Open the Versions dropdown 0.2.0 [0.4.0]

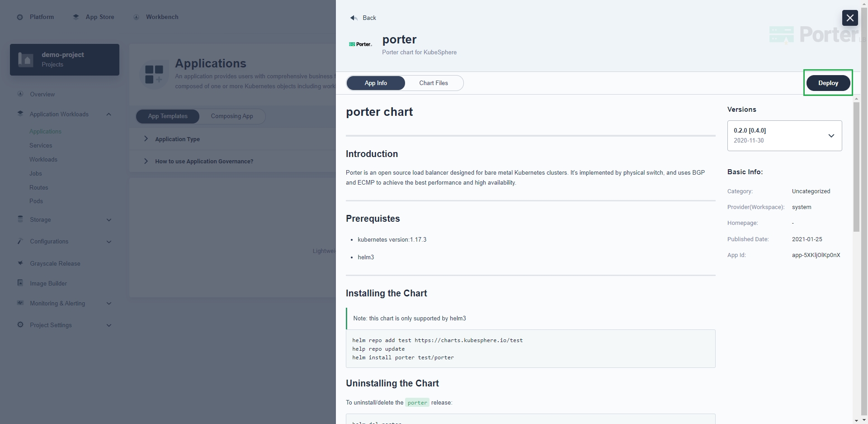(x=784, y=135)
